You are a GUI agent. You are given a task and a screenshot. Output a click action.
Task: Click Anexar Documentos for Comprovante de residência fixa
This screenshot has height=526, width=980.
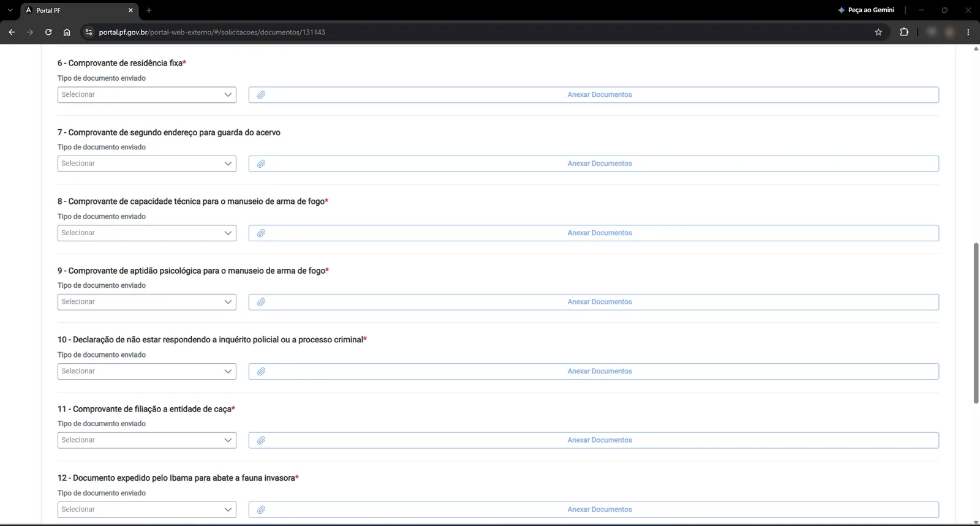(594, 95)
